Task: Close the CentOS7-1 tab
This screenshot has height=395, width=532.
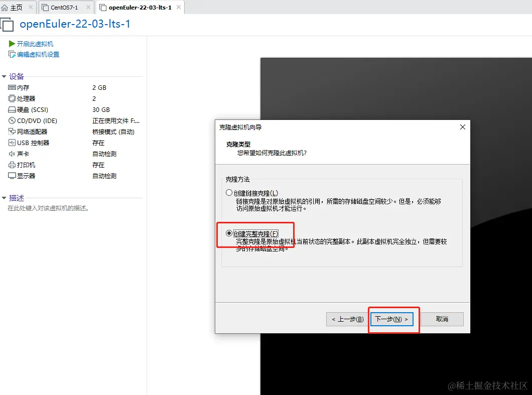Action: click(88, 7)
